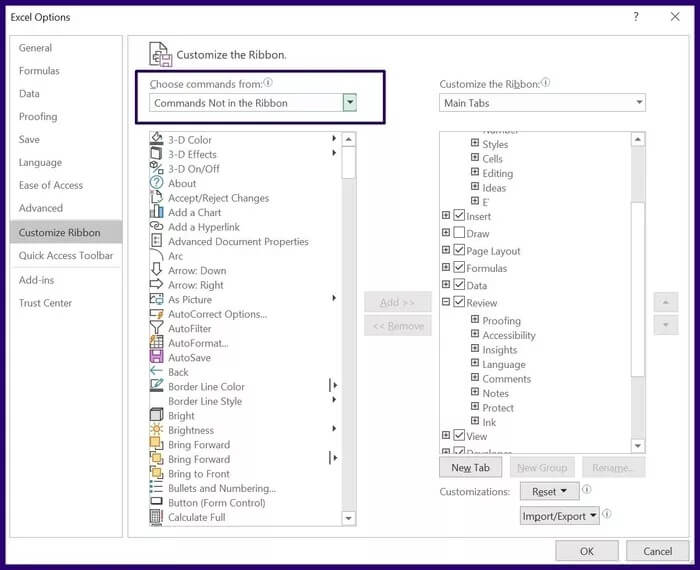Select the Arc shape icon
This screenshot has width=700, height=570.
point(156,255)
